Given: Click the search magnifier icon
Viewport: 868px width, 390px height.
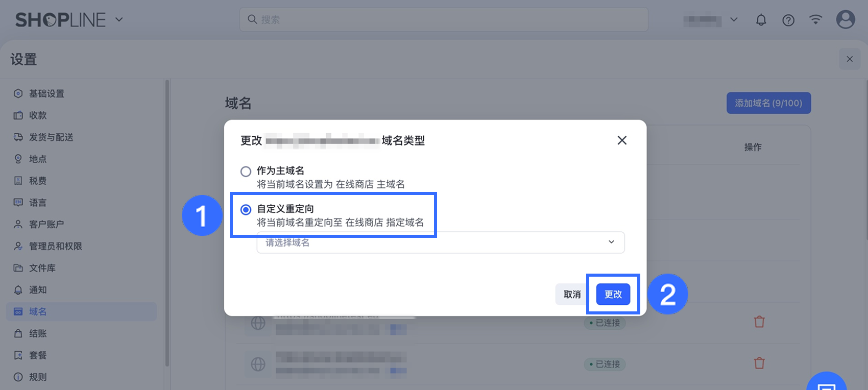Looking at the screenshot, I should (x=252, y=19).
